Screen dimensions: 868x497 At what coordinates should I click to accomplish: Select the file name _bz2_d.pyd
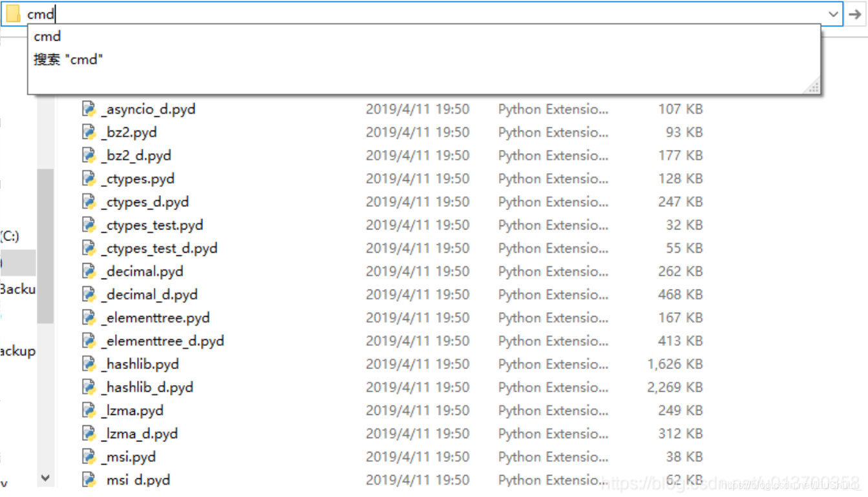click(x=136, y=156)
